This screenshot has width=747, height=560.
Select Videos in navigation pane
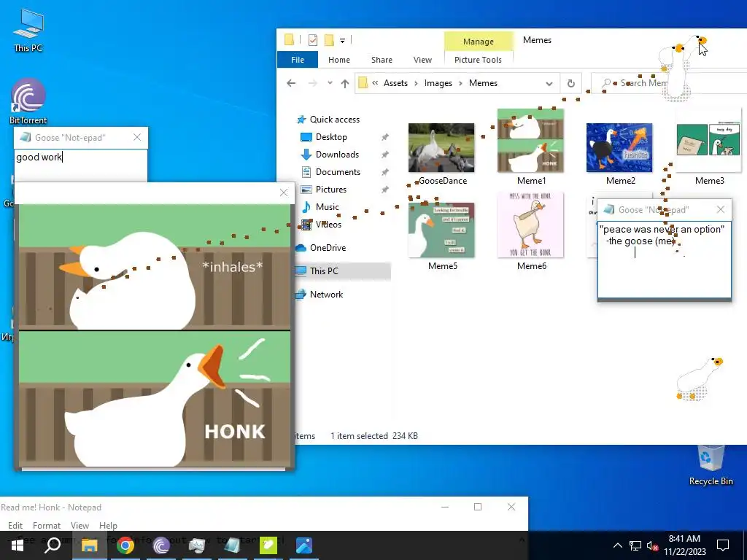[328, 225]
